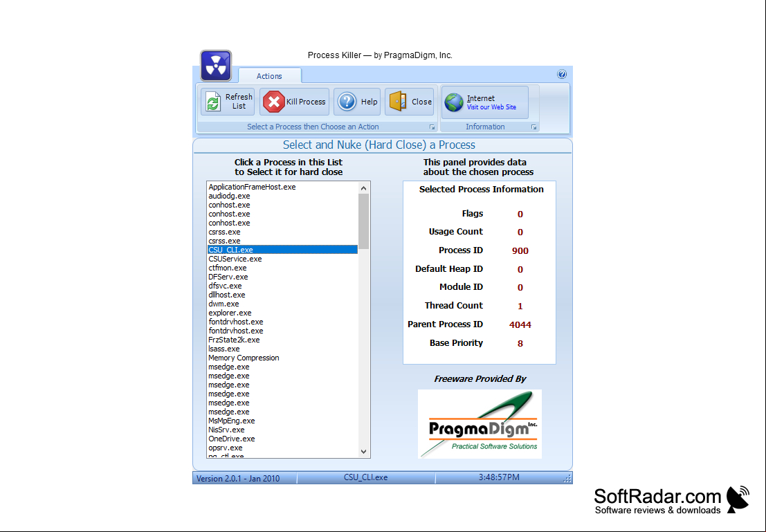
Task: Select explorer.exe process
Action: 282,313
